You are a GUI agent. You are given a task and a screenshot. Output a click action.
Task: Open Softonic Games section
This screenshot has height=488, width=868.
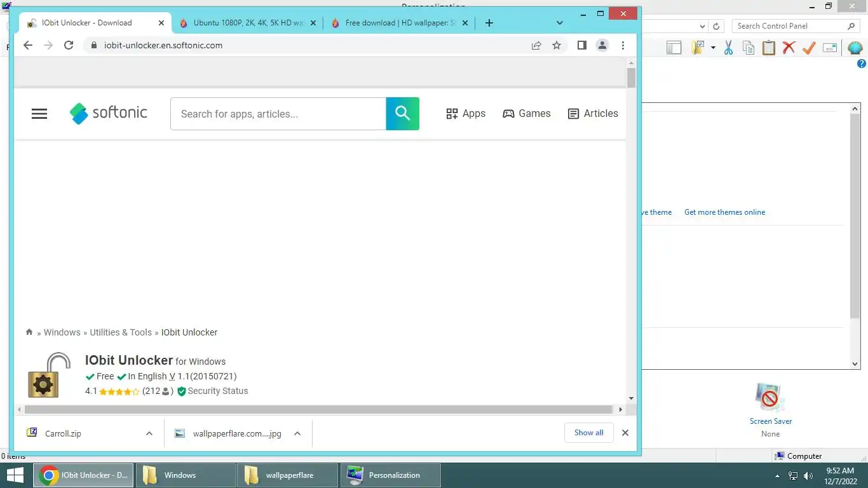coord(527,114)
